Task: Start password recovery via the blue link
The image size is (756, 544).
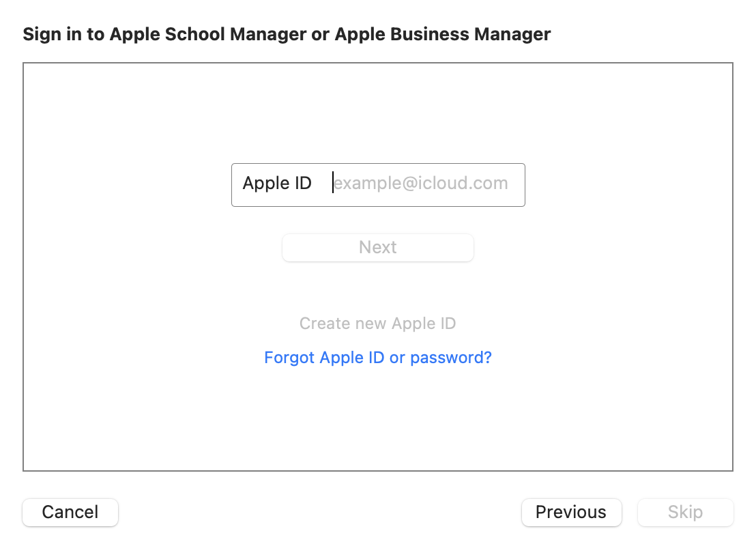Action: tap(377, 358)
